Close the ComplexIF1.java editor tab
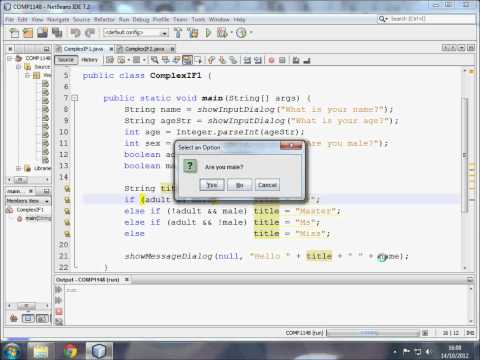This screenshot has width=480, height=360. pos(111,49)
